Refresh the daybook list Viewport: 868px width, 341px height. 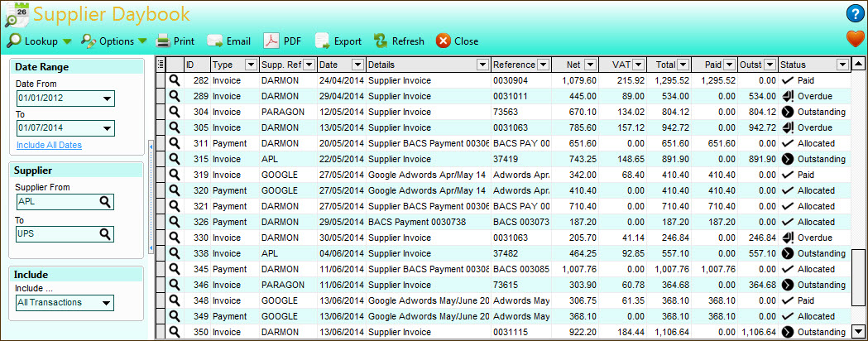click(x=381, y=41)
